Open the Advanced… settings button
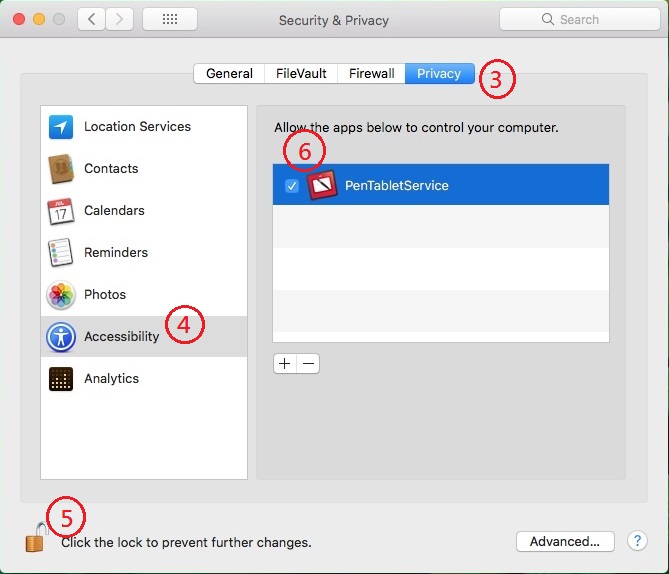Screen dimensions: 669x574 (x=565, y=542)
